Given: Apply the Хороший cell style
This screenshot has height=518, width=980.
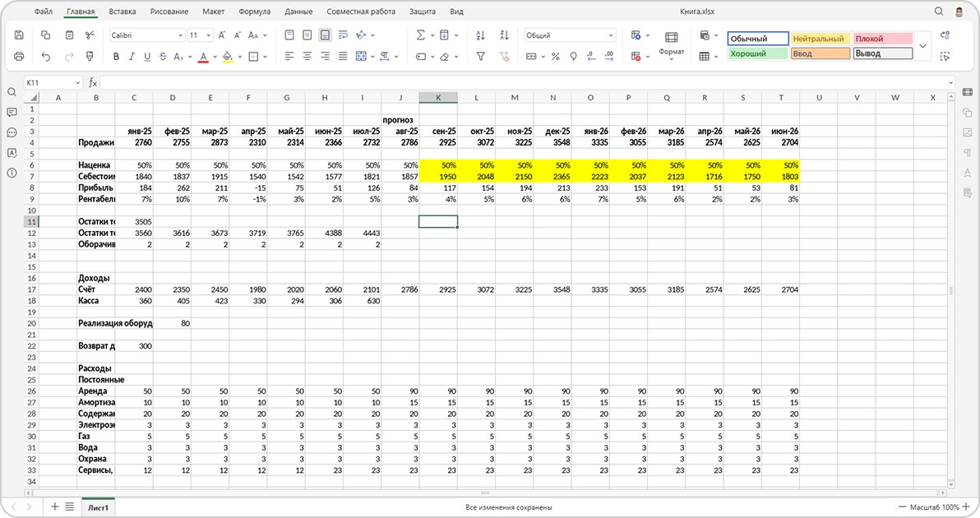Looking at the screenshot, I should point(757,53).
